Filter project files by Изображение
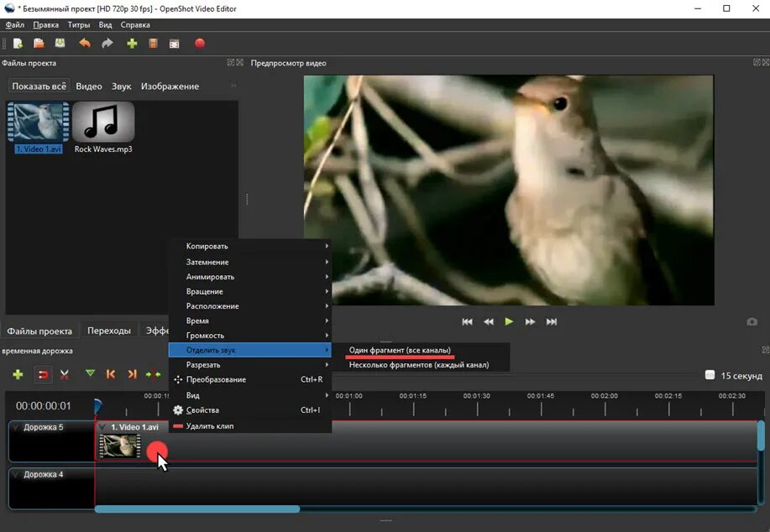Image resolution: width=770 pixels, height=532 pixels. point(170,86)
